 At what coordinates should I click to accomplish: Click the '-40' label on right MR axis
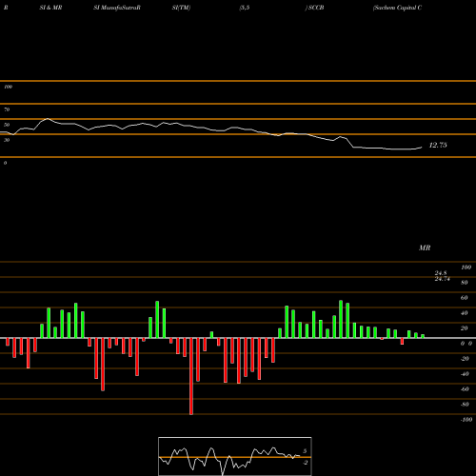click(x=465, y=374)
